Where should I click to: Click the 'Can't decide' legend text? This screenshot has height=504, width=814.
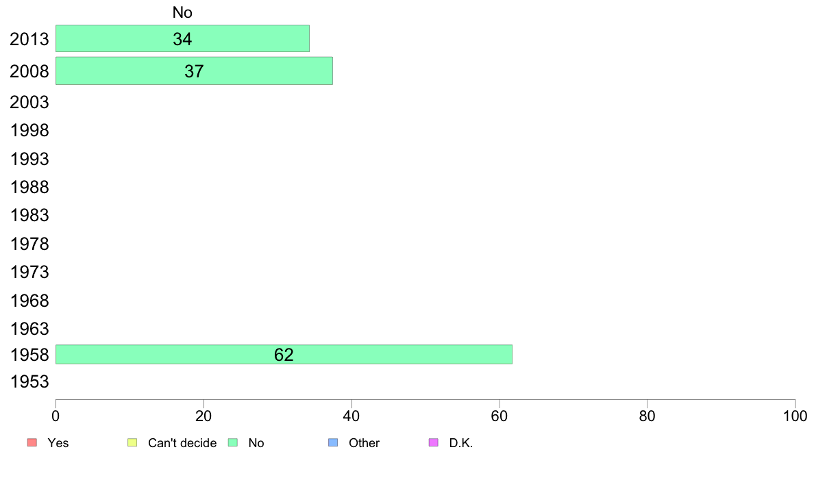tap(182, 443)
